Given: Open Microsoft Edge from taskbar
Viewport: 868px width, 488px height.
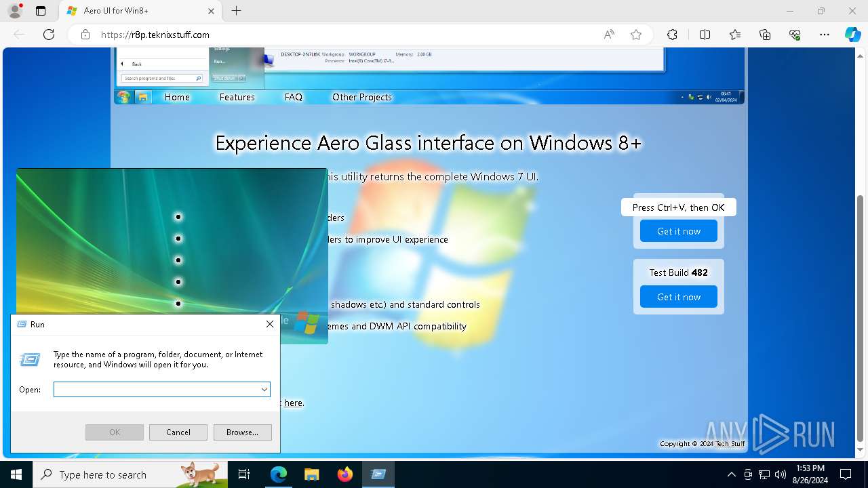Looking at the screenshot, I should (x=279, y=474).
